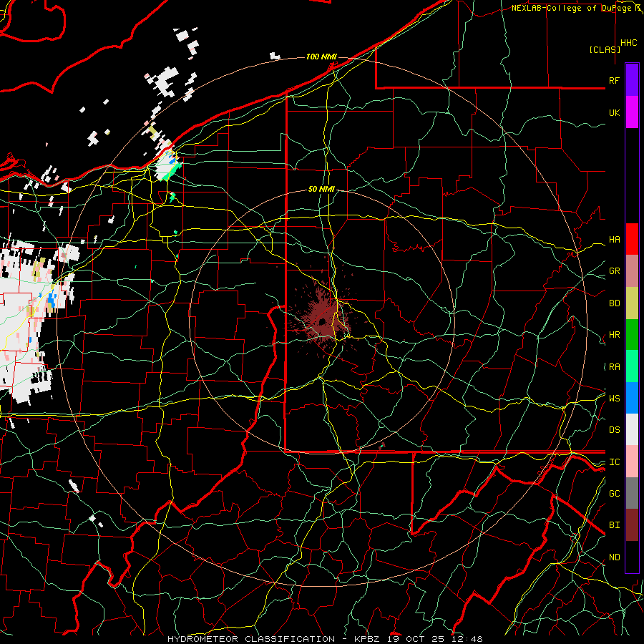Click the 'RF' legend label

coord(614,80)
